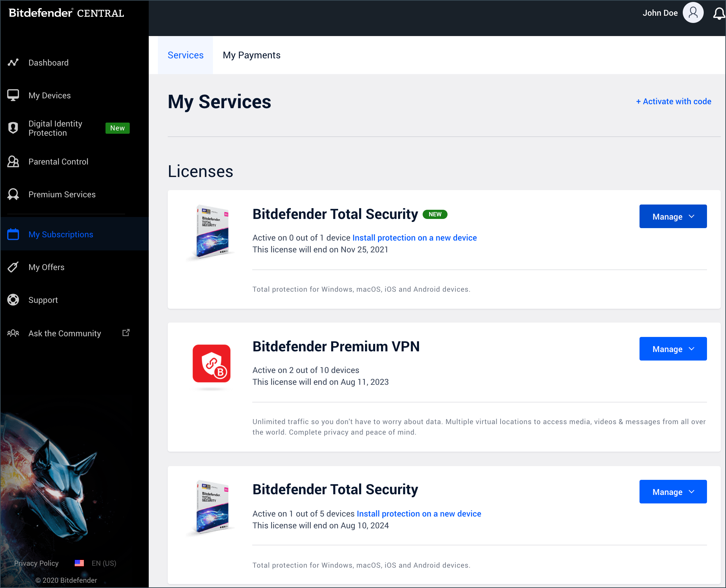Select My Devices in sidebar

coord(50,95)
